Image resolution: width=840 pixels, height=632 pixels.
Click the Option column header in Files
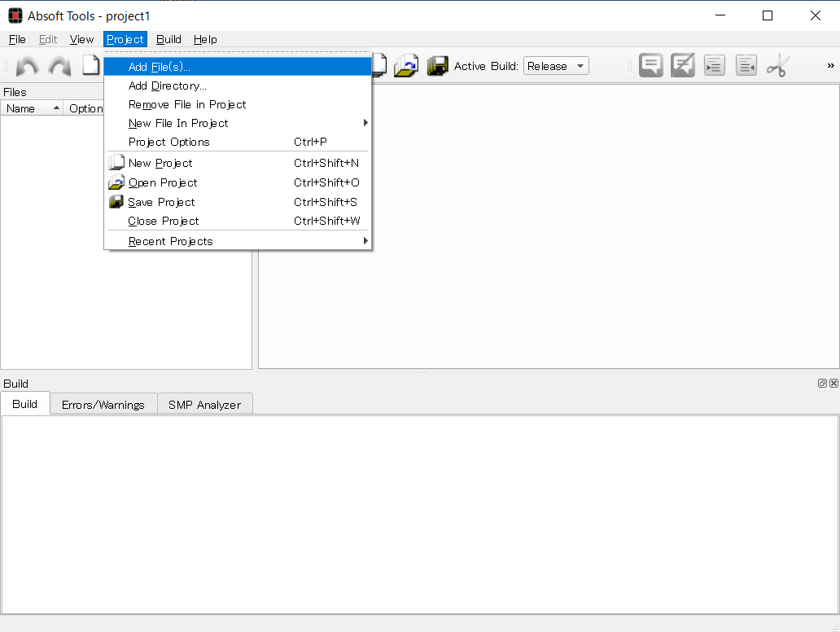(84, 108)
